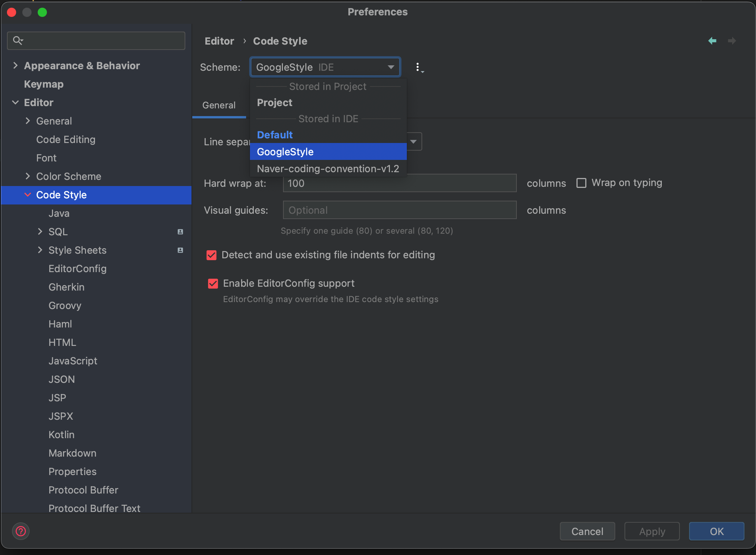This screenshot has height=555, width=756.
Task: Click the scheme actions three-dots icon
Action: coord(418,68)
